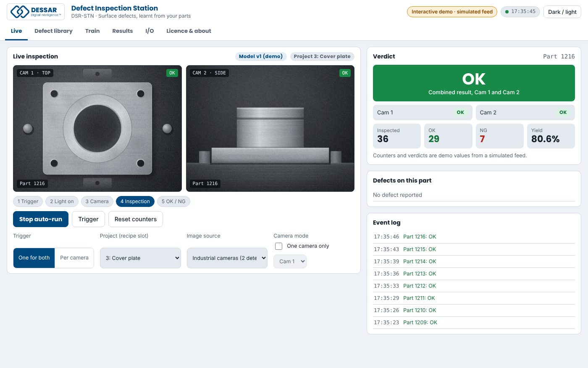The image size is (588, 368).
Task: Go to the Train tab
Action: pyautogui.click(x=92, y=31)
